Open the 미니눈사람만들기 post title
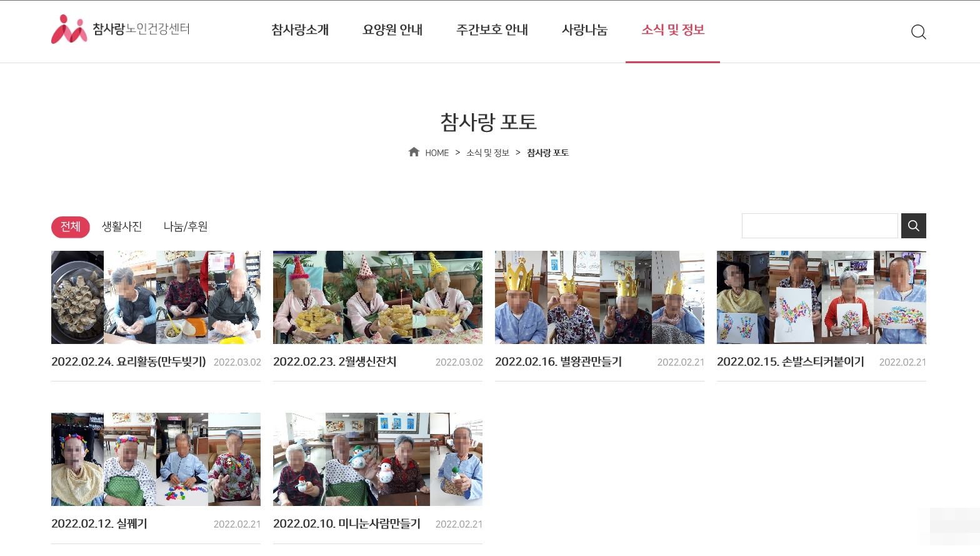 [347, 523]
